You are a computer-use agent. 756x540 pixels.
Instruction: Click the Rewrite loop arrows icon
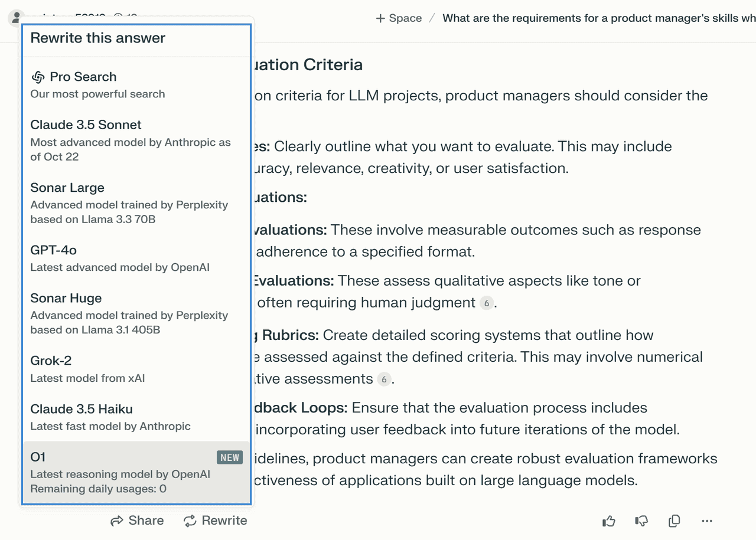pyautogui.click(x=190, y=521)
